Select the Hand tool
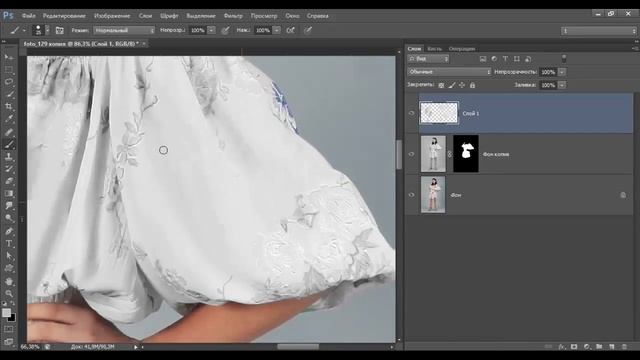The image size is (640, 360). (x=9, y=281)
